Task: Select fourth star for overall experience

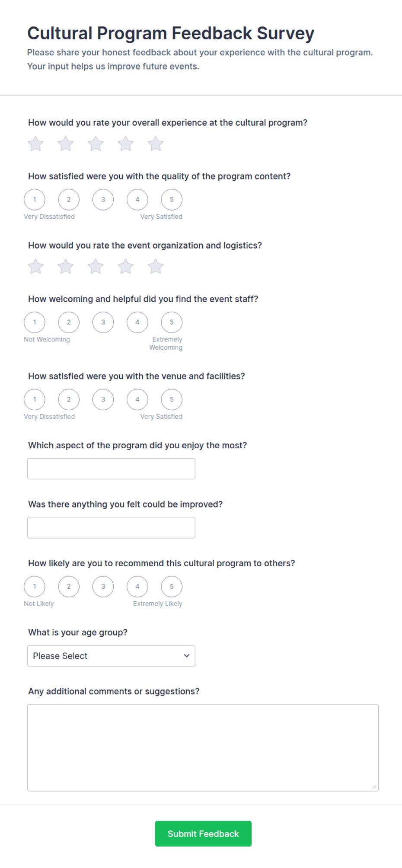Action: [x=126, y=144]
